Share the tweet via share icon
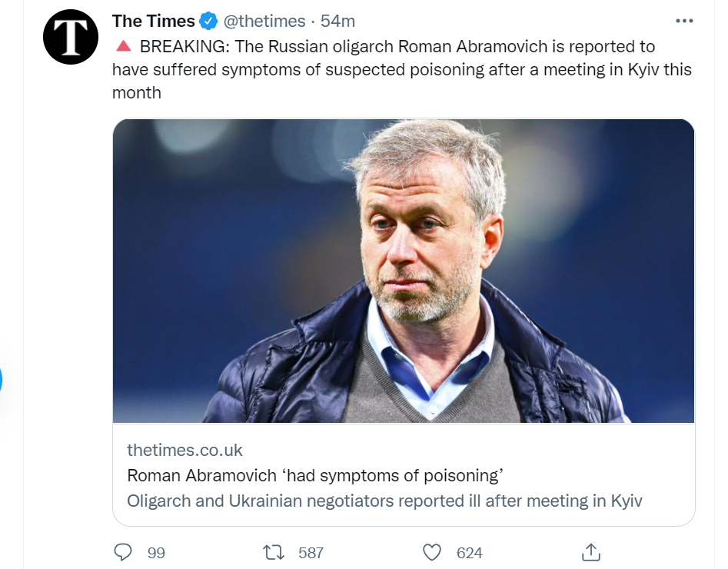The image size is (728, 569). point(590,551)
